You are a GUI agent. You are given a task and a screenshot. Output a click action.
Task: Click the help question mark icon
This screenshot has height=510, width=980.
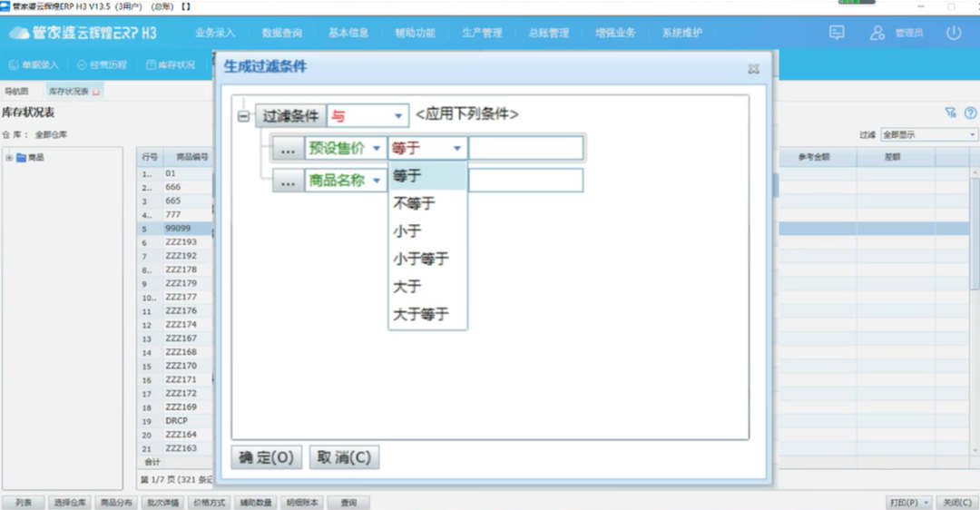click(x=970, y=113)
